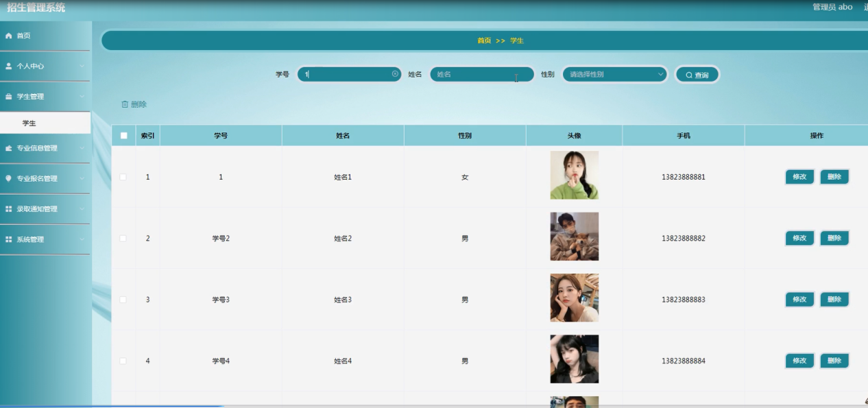Select the checkbox in the 姓名3 row
Image resolution: width=868 pixels, height=408 pixels.
point(123,300)
